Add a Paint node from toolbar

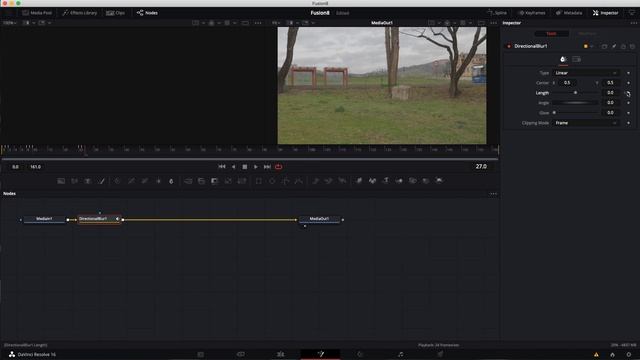click(x=102, y=181)
